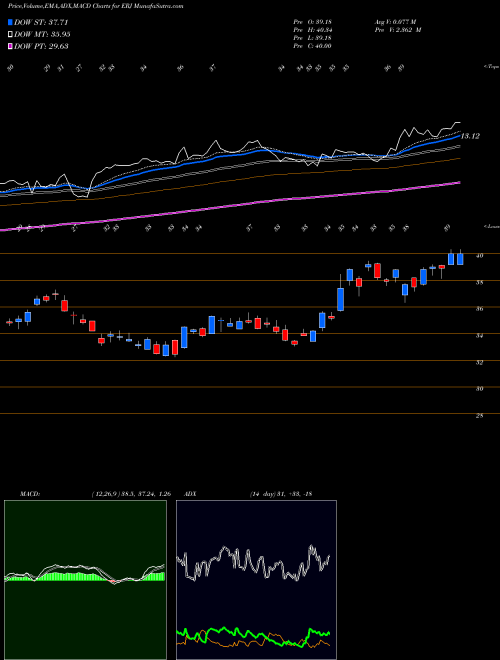Click the 34 price axis label
This screenshot has height=660, width=500.
tap(480, 336)
